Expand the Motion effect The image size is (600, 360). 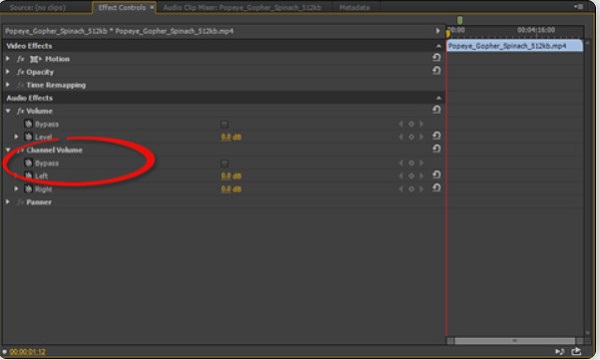click(x=8, y=59)
